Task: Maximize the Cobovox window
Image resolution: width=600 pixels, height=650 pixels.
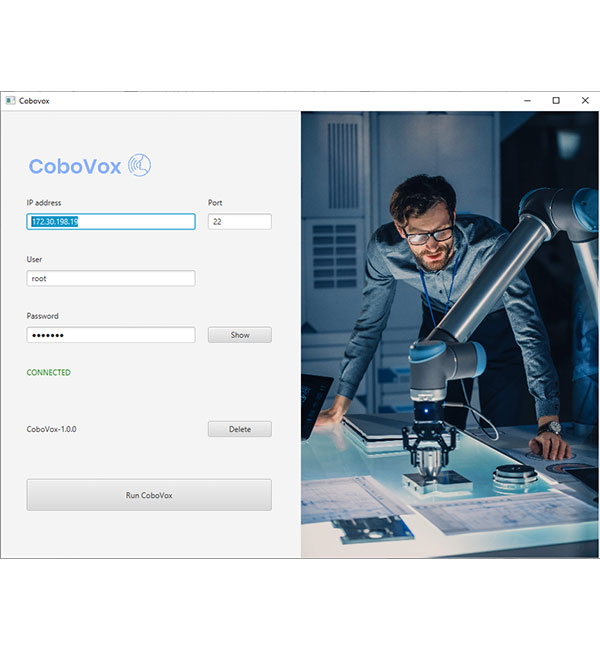Action: click(x=556, y=101)
